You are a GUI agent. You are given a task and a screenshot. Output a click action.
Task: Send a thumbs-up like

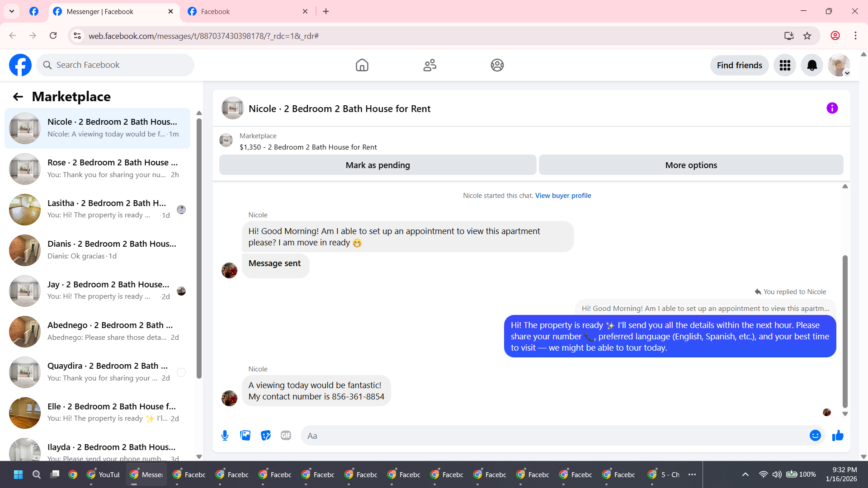838,436
